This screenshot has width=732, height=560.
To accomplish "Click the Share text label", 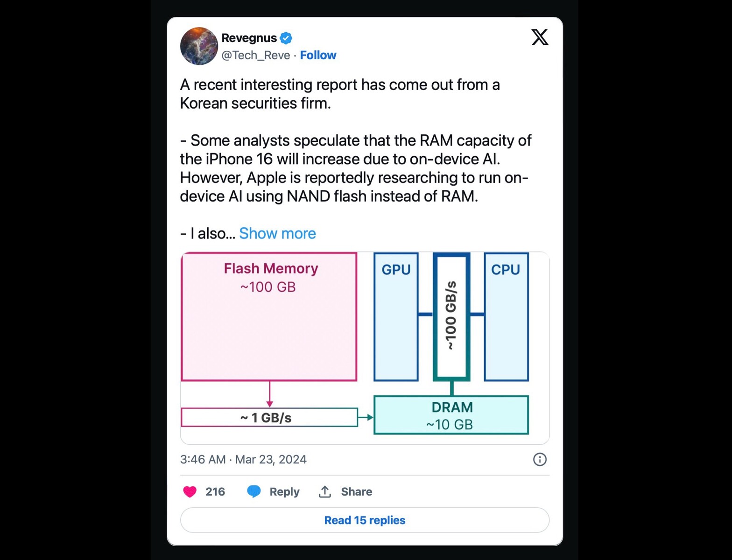I will [x=356, y=492].
